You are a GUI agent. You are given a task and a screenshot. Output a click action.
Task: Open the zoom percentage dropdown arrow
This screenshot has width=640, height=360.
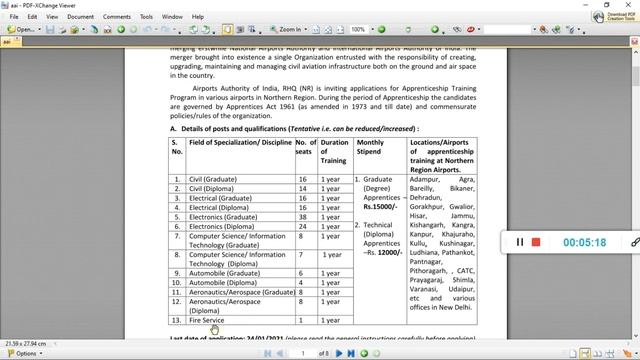(x=372, y=29)
